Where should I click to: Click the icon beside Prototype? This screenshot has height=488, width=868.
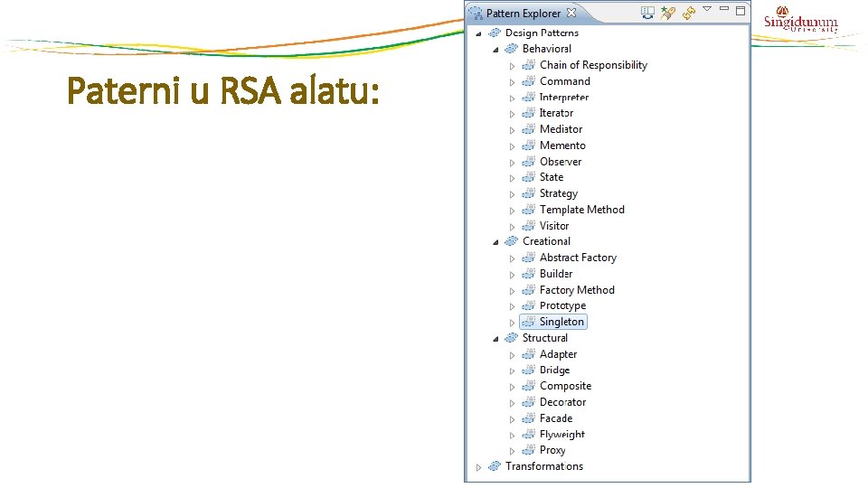[529, 305]
